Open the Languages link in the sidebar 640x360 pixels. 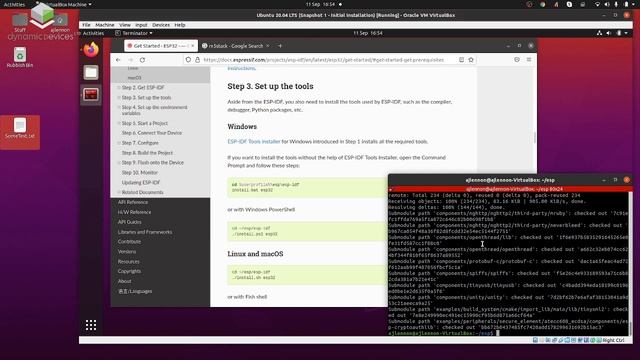[x=135, y=291]
